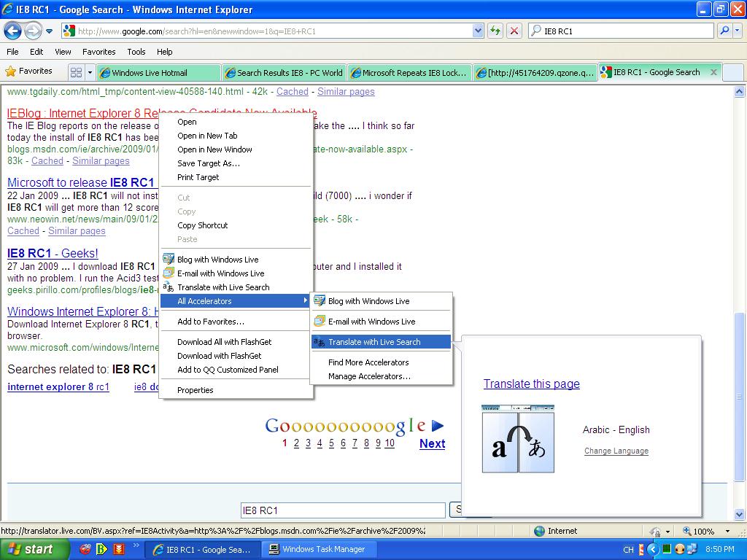Select Copy Shortcut in context menu
Screen dimensions: 747x560
[236, 225]
